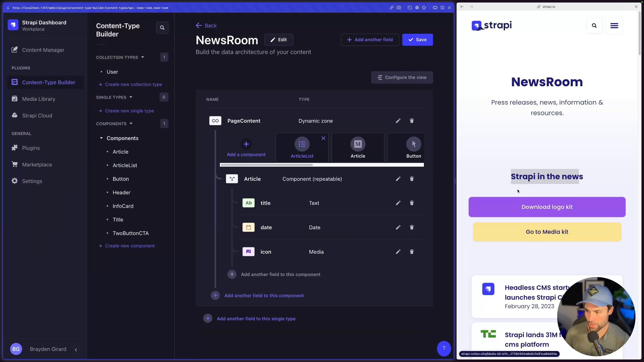Open search on the strapi.io page
This screenshot has height=362, width=644.
click(x=594, y=26)
